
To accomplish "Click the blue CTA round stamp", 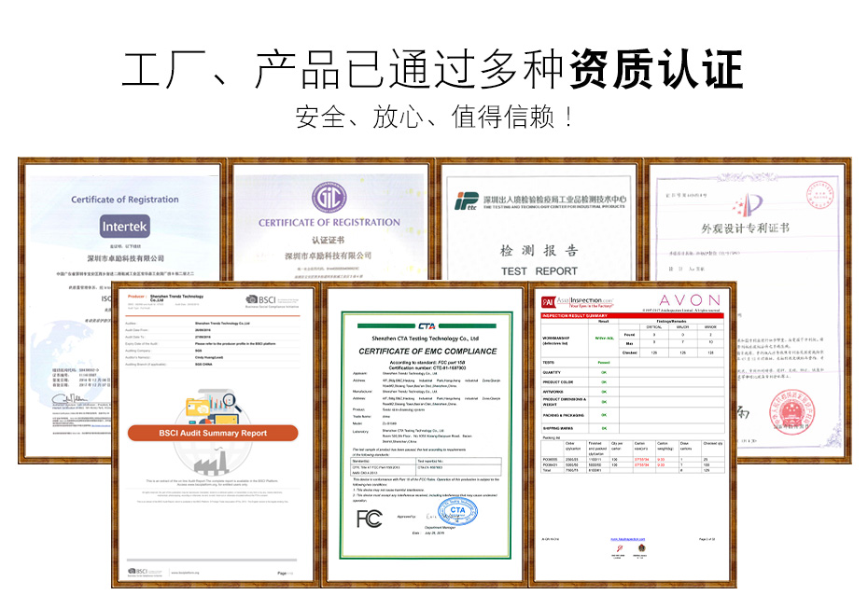I will click(457, 511).
